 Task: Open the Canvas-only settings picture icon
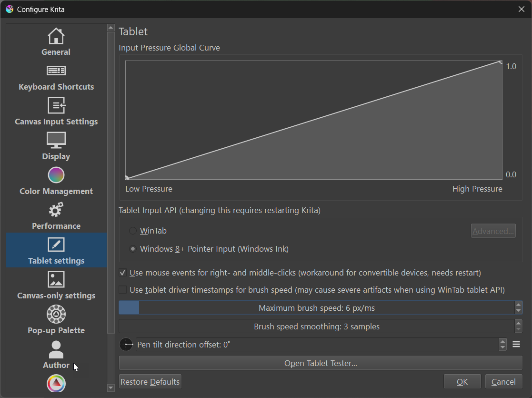click(56, 279)
